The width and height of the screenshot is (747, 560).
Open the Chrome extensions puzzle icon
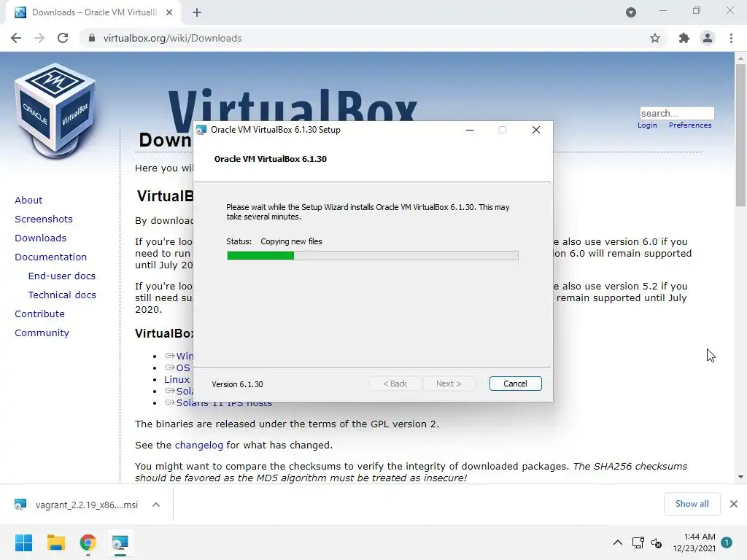(x=684, y=38)
